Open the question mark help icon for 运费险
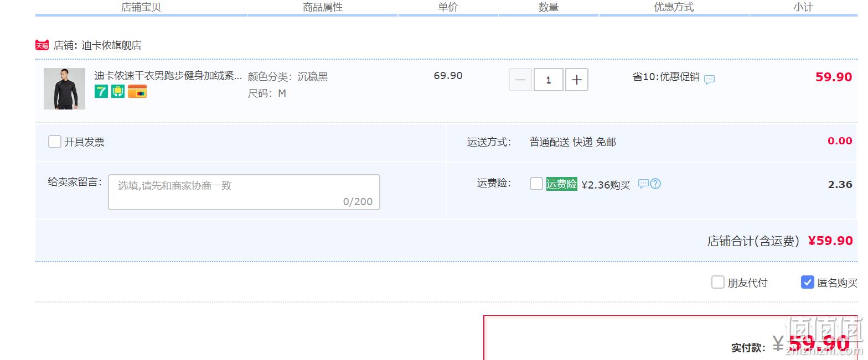The image size is (868, 360). (x=655, y=184)
